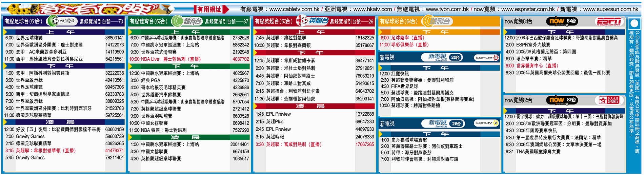This screenshot has width=644, height=175.
Task: Click FIFA世界足球 listing
Action: click(405, 86)
